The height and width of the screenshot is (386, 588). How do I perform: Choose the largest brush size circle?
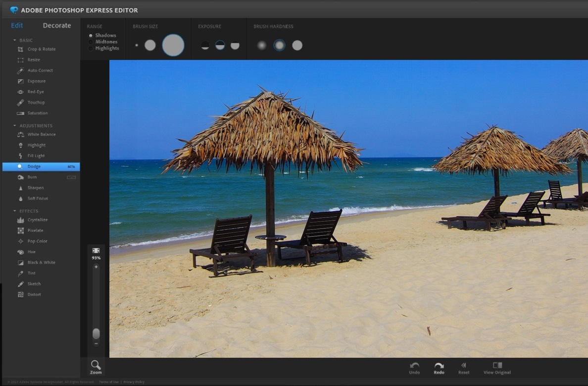click(173, 45)
